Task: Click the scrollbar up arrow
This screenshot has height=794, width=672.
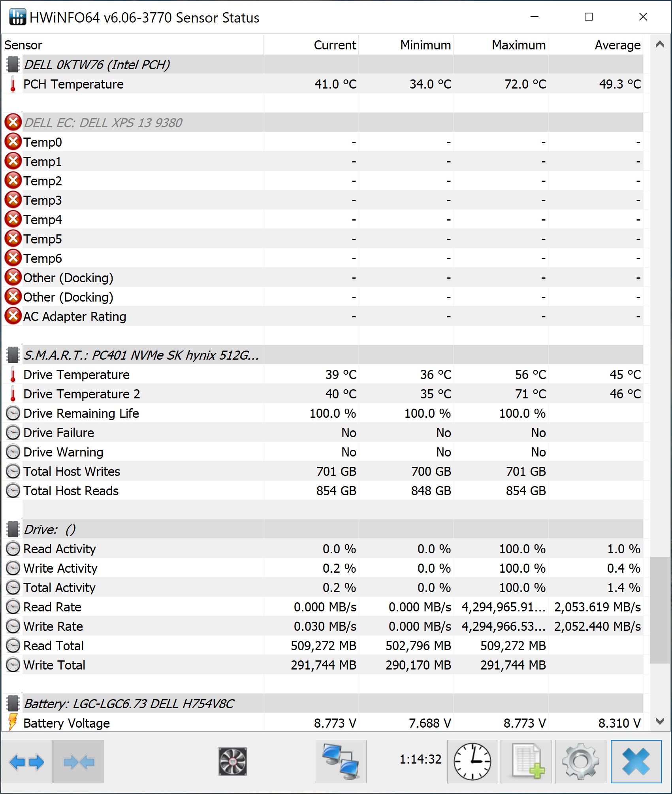Action: click(x=659, y=44)
